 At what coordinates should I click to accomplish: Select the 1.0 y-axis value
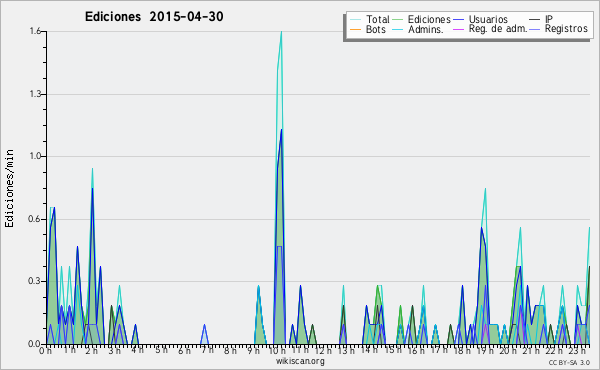coord(35,156)
